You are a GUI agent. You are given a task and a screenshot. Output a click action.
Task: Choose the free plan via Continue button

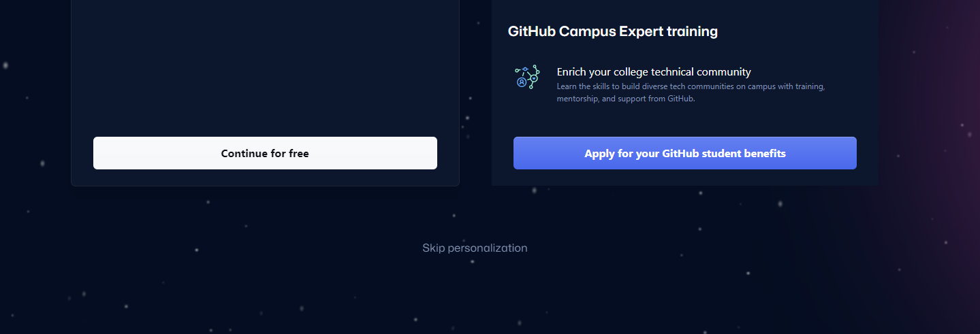coord(265,153)
